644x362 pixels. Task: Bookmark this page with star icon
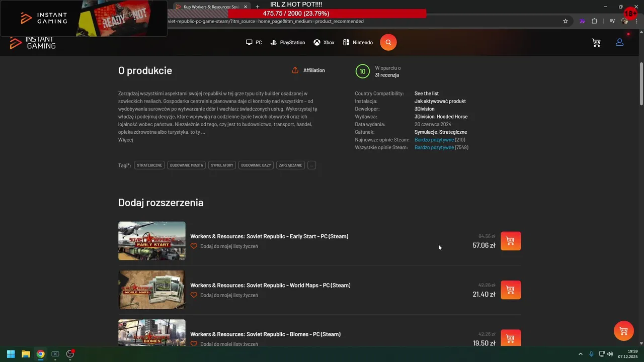[x=566, y=21]
